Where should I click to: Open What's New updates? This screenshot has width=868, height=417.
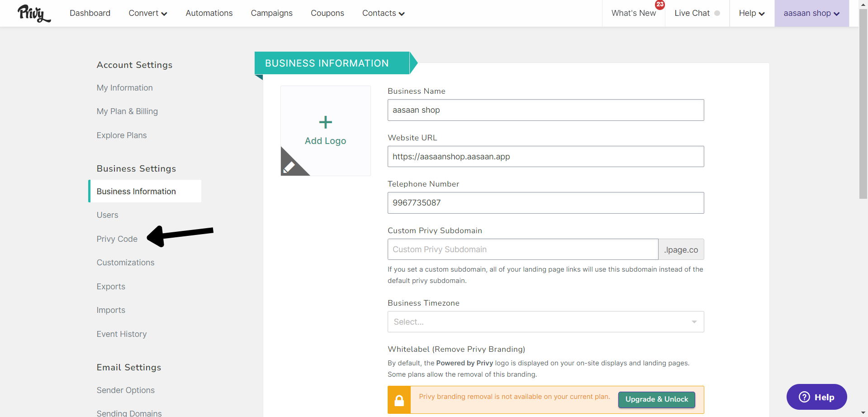tap(633, 13)
